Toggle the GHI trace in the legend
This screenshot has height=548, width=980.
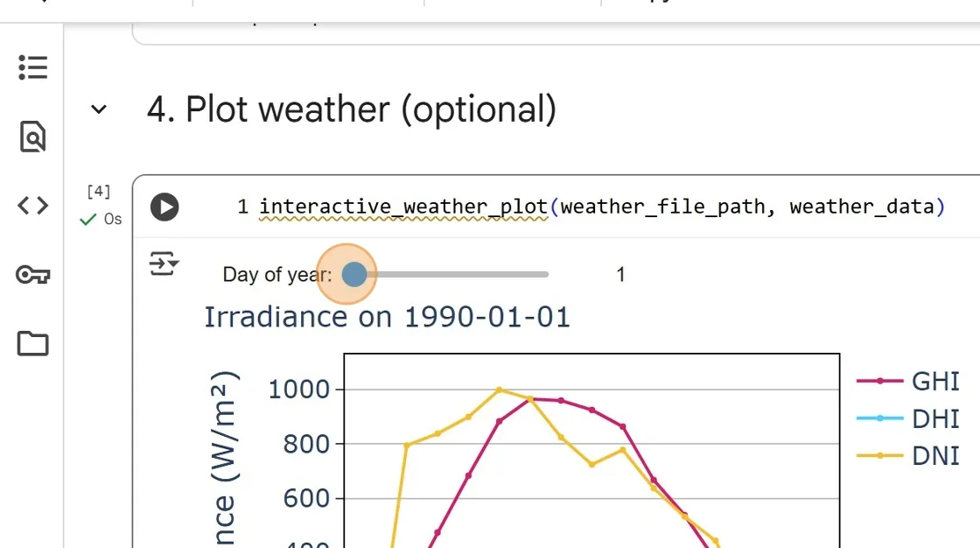(x=934, y=381)
